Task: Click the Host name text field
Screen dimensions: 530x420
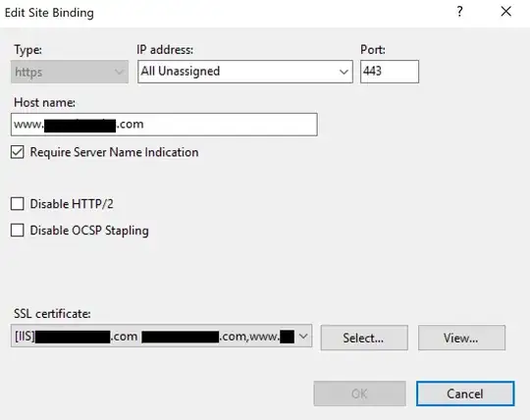Action: click(164, 125)
